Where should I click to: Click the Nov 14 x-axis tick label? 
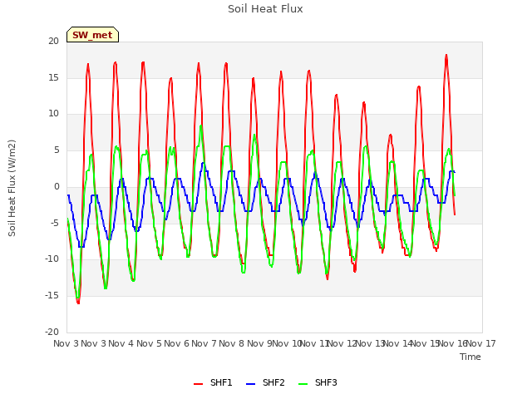397,343
